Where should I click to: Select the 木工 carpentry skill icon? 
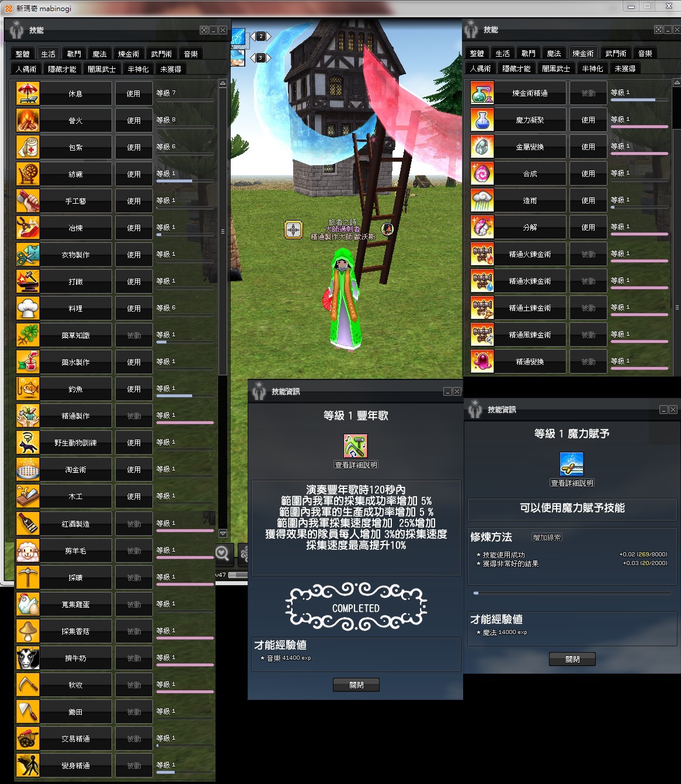click(27, 496)
